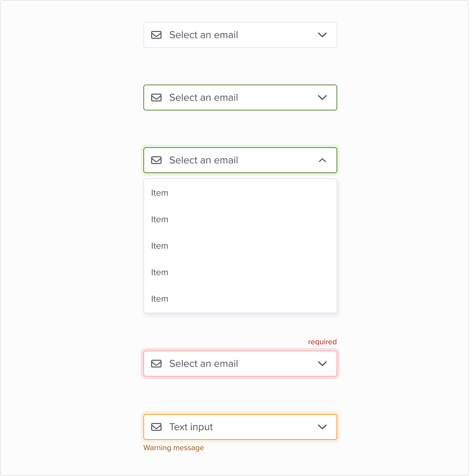The height and width of the screenshot is (476, 469).
Task: Click envelope icon in the expanded open select
Action: click(156, 160)
